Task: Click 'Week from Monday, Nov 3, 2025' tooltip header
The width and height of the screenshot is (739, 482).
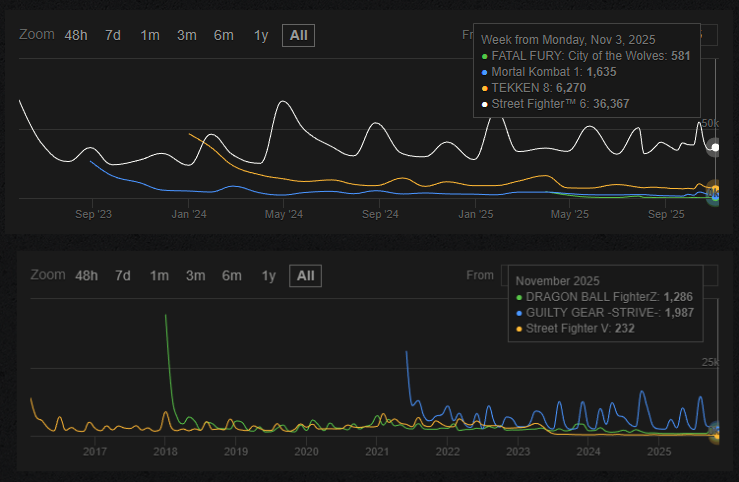Action: pos(568,40)
